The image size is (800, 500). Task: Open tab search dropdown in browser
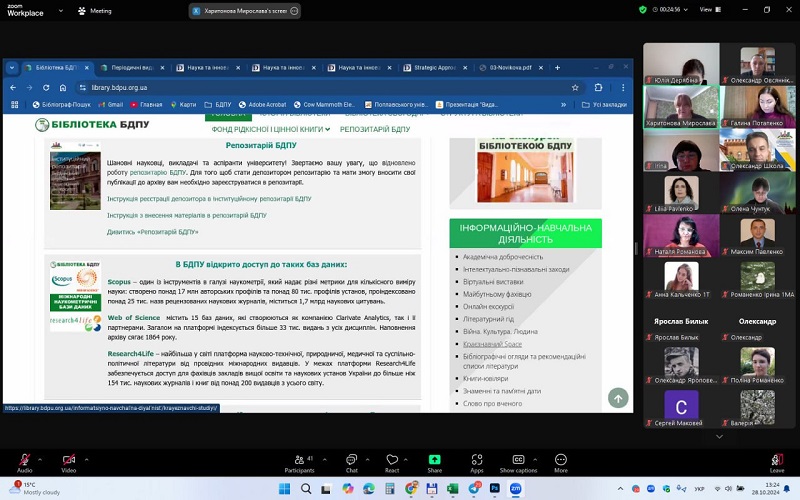tap(12, 67)
